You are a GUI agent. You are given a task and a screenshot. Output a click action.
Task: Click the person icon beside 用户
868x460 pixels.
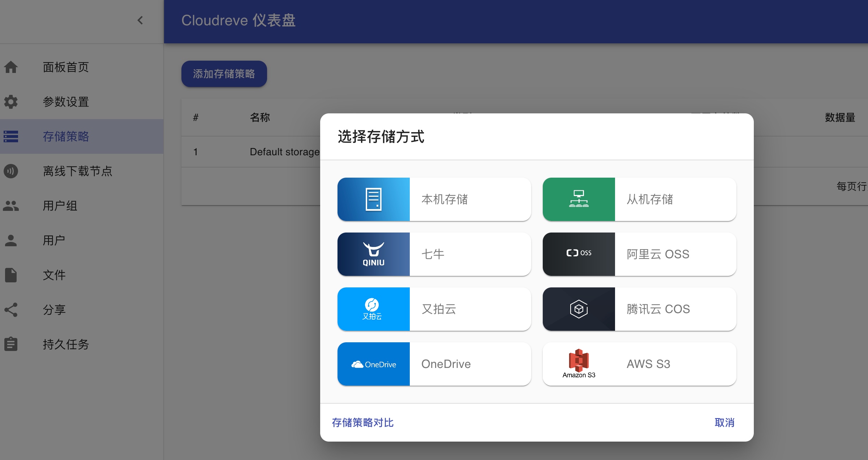coord(11,240)
